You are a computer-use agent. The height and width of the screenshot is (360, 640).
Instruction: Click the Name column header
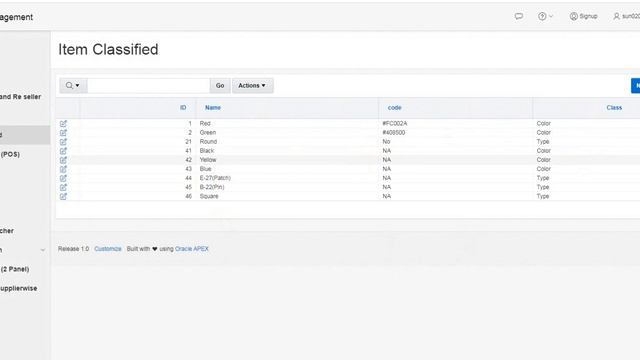tap(213, 108)
